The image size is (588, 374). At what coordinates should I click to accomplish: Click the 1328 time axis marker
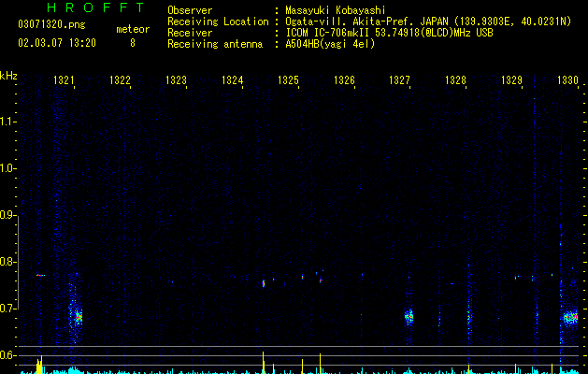pos(455,80)
